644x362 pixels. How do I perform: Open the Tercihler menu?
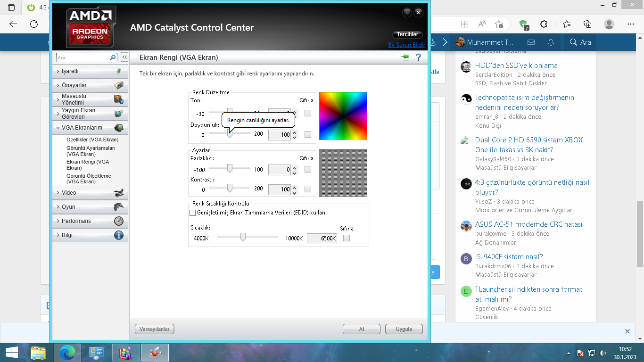(x=407, y=34)
